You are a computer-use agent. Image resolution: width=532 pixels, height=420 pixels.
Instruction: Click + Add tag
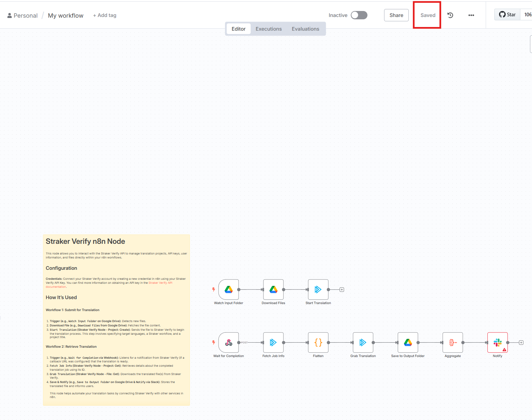pos(105,15)
